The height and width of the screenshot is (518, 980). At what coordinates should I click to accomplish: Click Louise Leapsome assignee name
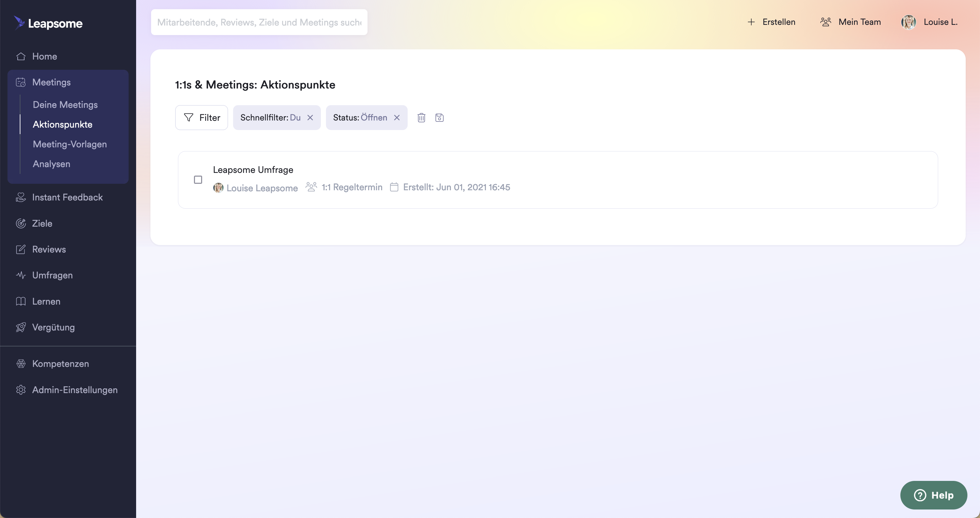tap(262, 188)
